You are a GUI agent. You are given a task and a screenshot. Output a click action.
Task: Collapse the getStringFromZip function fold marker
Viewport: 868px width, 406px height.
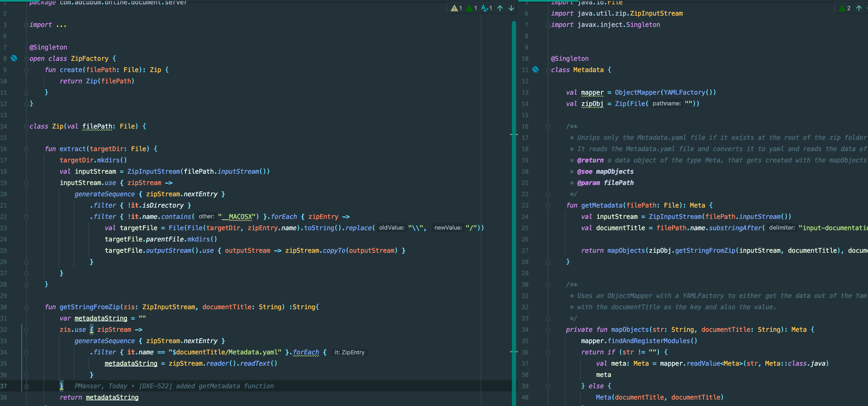tap(26, 307)
